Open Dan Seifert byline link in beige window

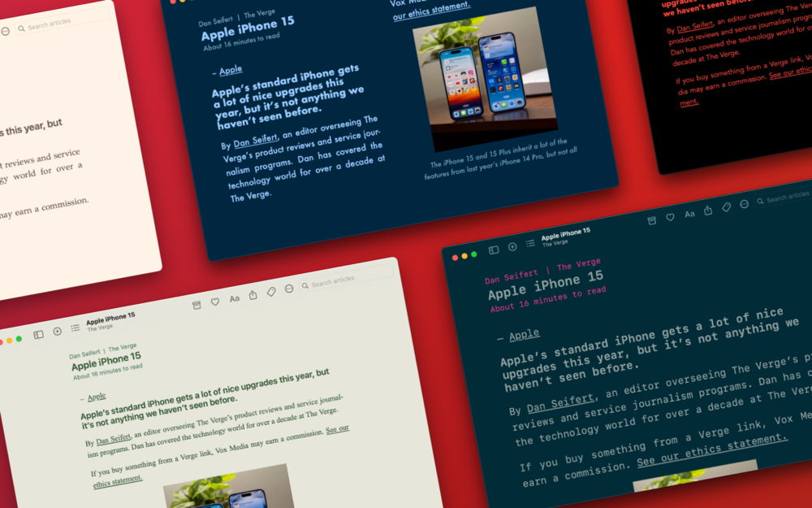tap(114, 439)
